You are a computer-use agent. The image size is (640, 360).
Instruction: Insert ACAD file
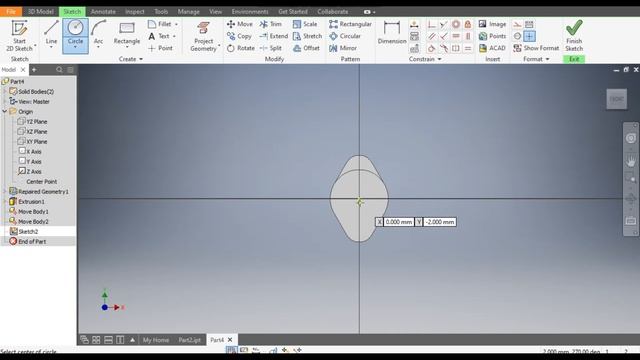[x=492, y=48]
